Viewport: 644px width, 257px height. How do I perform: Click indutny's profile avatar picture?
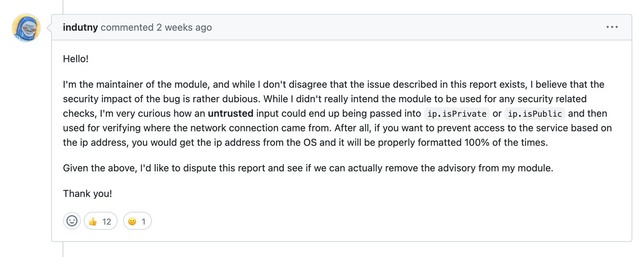point(26,28)
